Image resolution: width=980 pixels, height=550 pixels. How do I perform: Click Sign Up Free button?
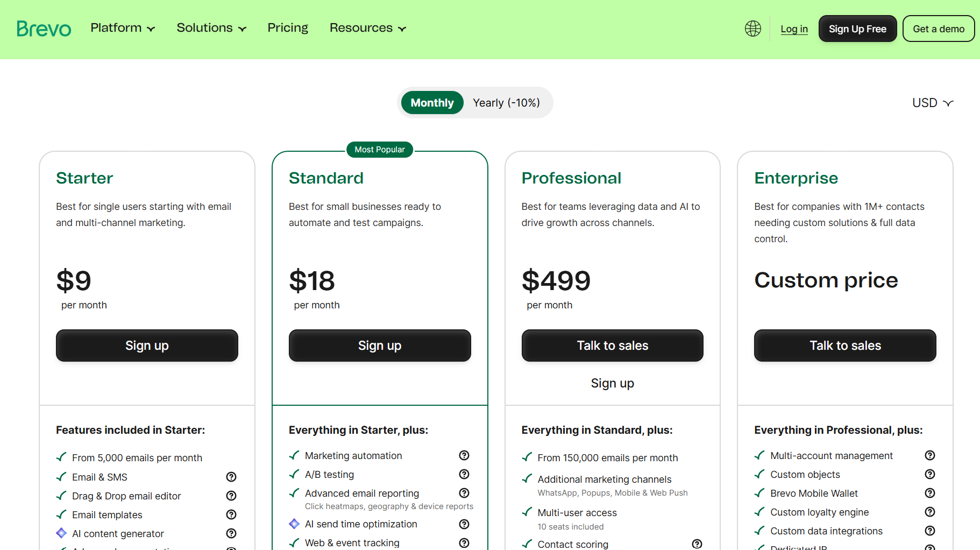click(x=857, y=29)
